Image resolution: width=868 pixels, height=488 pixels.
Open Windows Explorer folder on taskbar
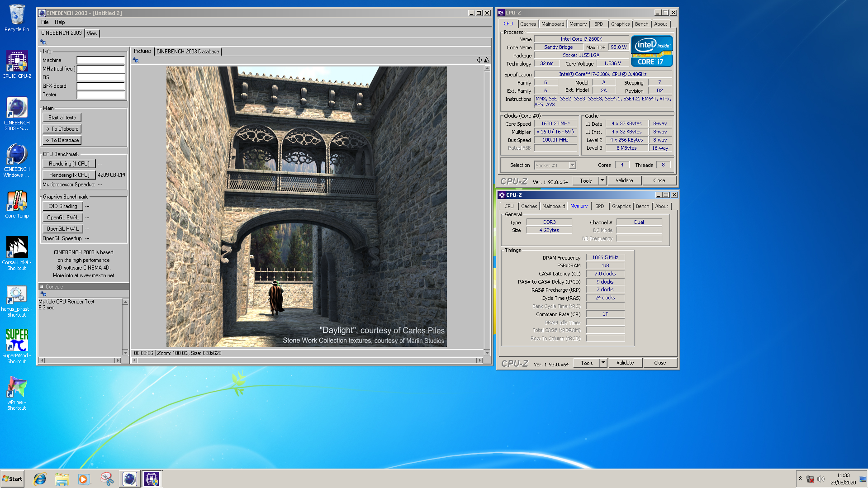pos(62,479)
